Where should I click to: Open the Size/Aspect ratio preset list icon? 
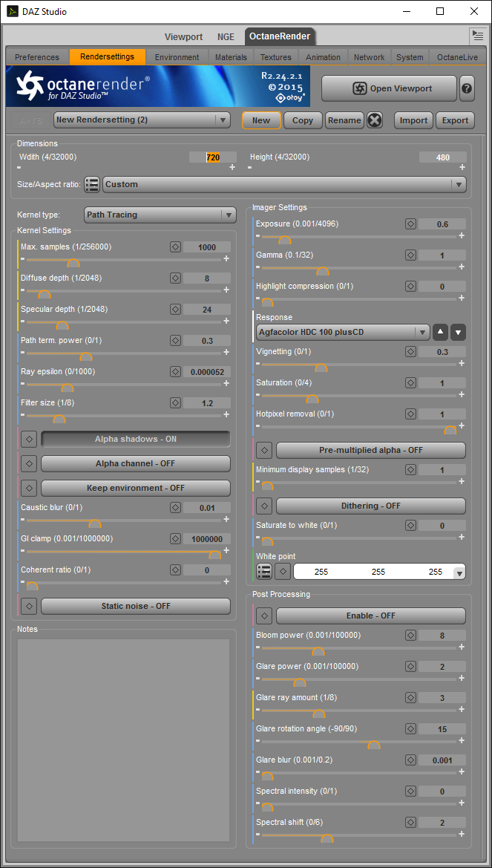pos(92,184)
